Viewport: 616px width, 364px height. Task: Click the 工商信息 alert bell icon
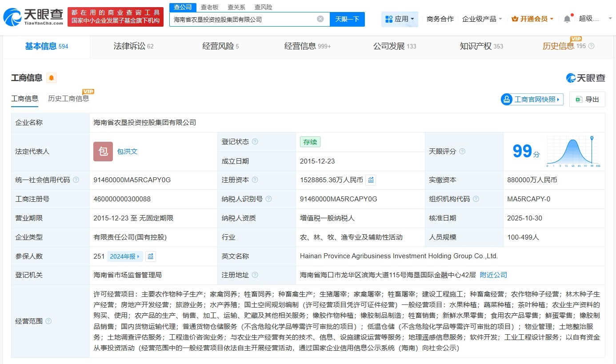[x=51, y=78]
